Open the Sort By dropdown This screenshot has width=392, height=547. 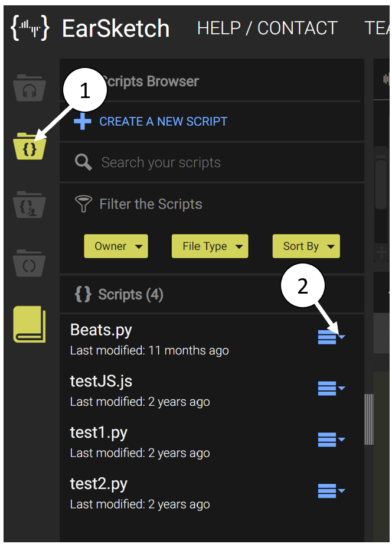click(x=306, y=246)
